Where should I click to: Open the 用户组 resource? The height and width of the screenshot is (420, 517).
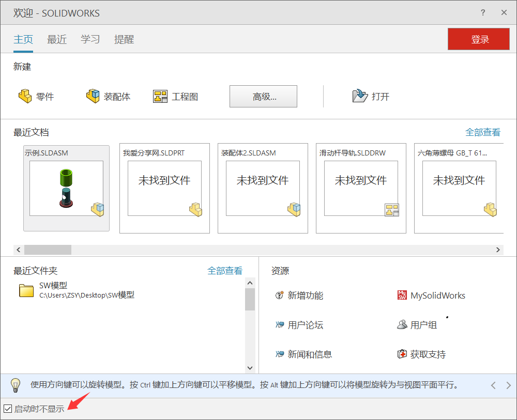pyautogui.click(x=417, y=325)
